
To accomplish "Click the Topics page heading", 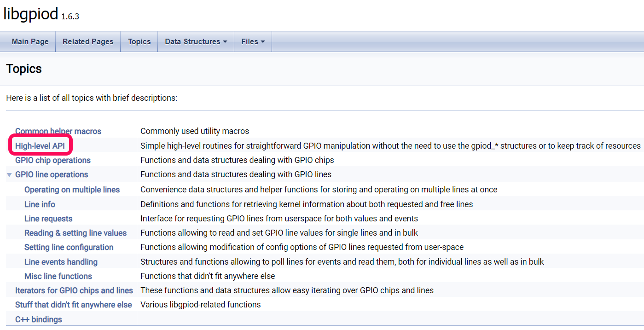I will [x=24, y=69].
